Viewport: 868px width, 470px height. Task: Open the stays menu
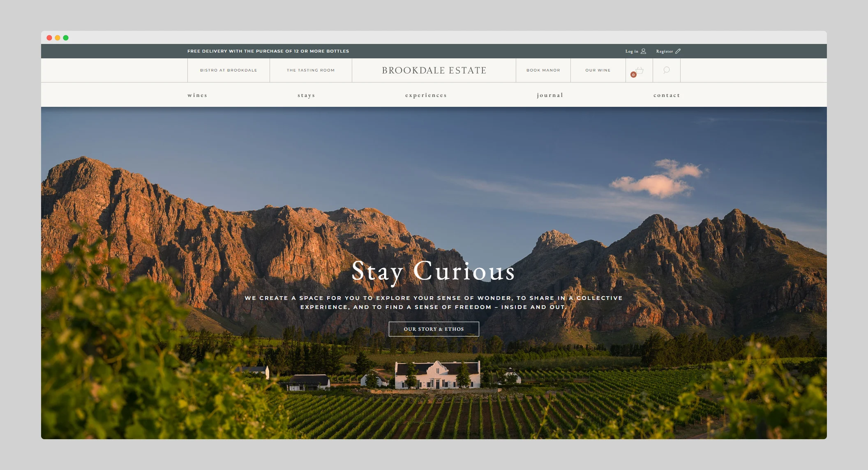pos(306,95)
